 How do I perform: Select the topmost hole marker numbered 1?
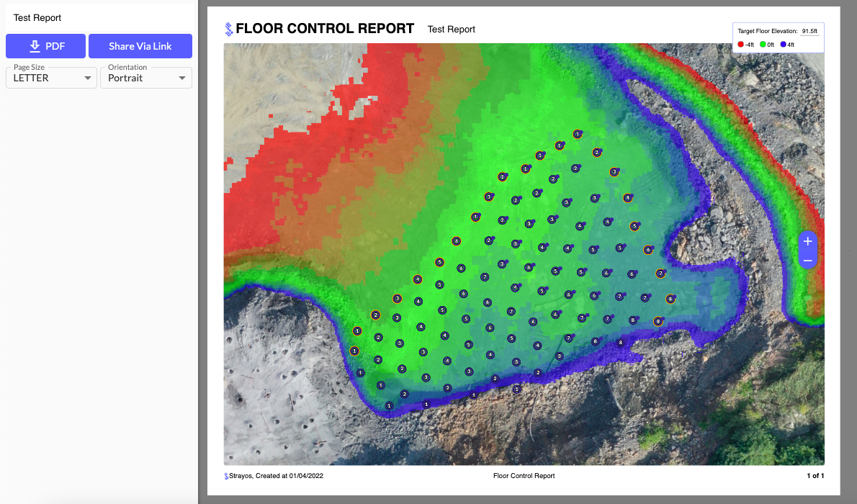578,134
